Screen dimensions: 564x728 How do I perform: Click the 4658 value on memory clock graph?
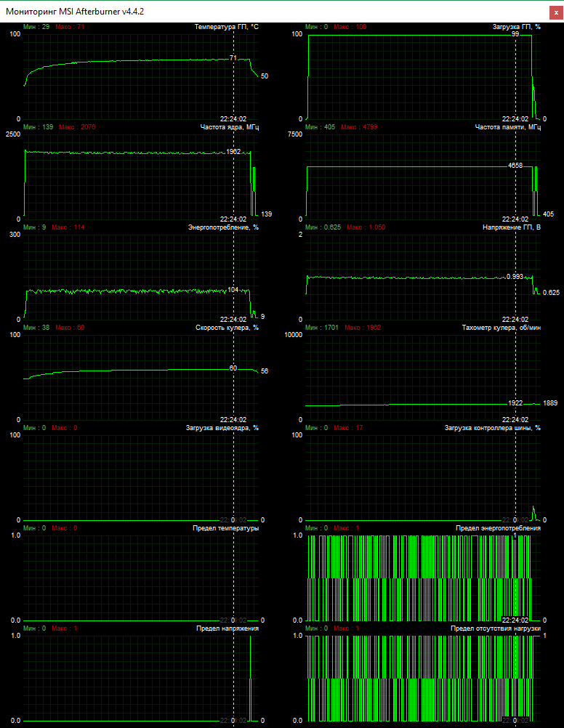(515, 166)
